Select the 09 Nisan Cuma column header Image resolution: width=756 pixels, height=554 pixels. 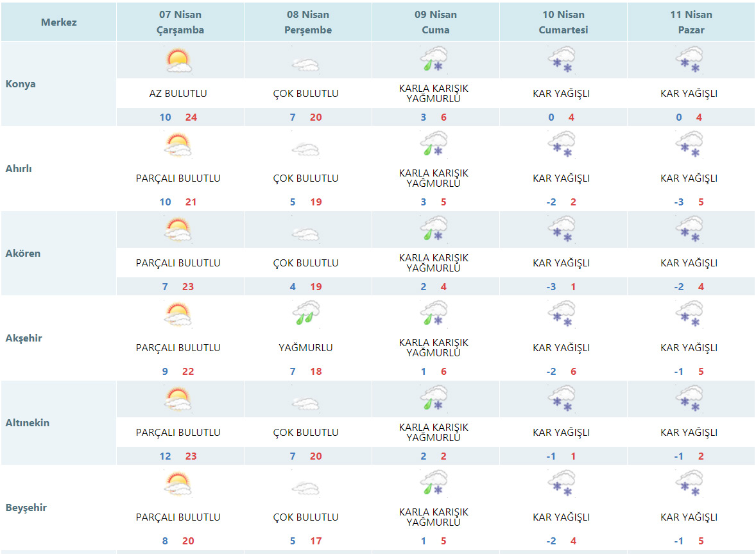coord(435,22)
